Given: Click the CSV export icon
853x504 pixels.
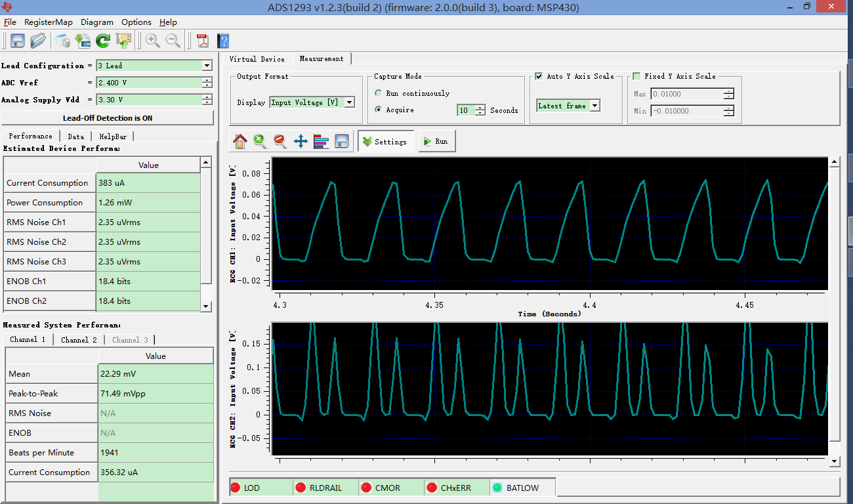Looking at the screenshot, I should 83,41.
